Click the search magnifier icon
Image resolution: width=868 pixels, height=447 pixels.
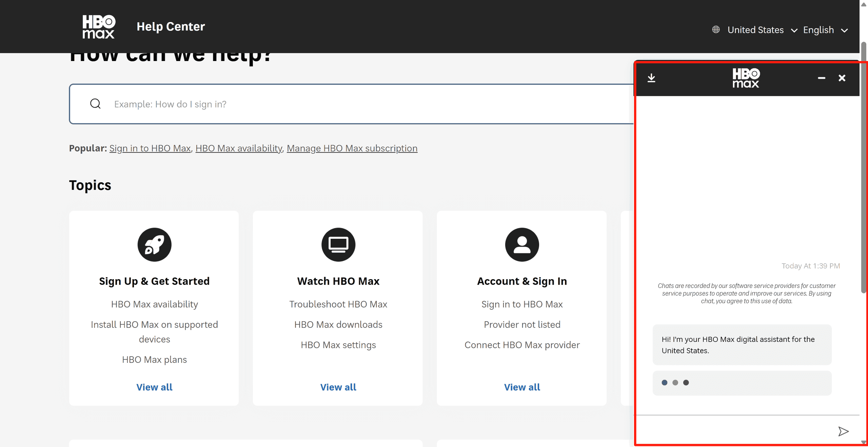click(95, 104)
